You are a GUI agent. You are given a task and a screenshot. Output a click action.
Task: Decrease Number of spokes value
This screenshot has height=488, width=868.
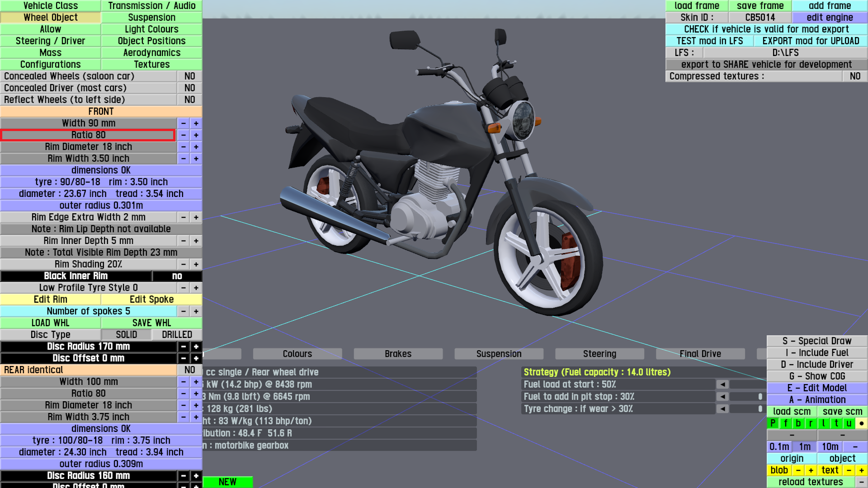(x=183, y=311)
